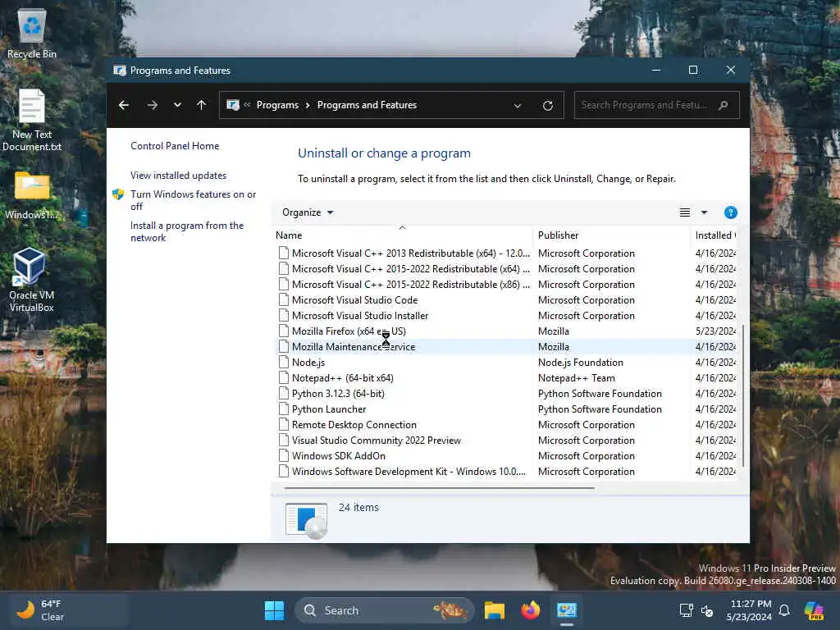Open View installed updates link
The width and height of the screenshot is (840, 630).
coord(178,176)
